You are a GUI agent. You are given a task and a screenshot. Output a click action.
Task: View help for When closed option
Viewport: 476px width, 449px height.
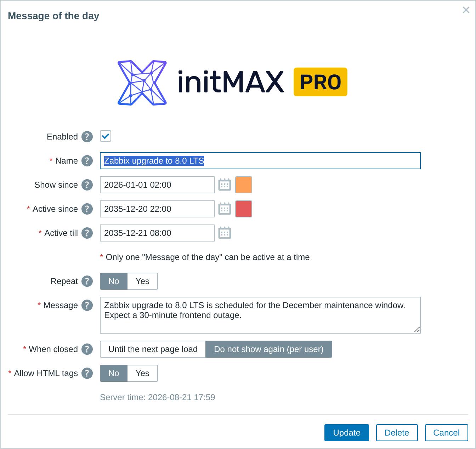click(87, 349)
